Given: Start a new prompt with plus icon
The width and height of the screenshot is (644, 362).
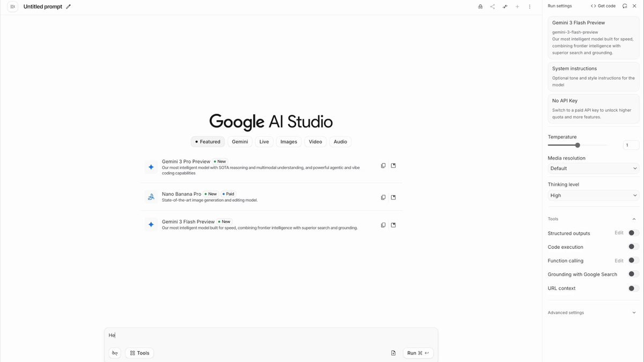Looking at the screenshot, I should pos(517,6).
